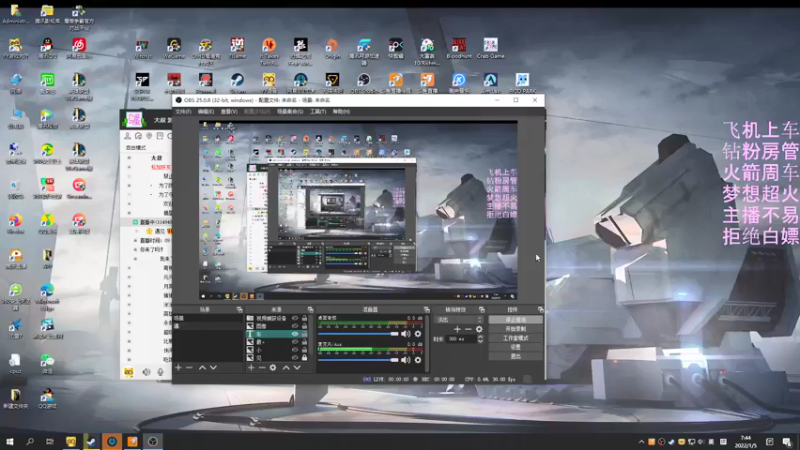Open taskbar search magnifier

tap(30, 441)
